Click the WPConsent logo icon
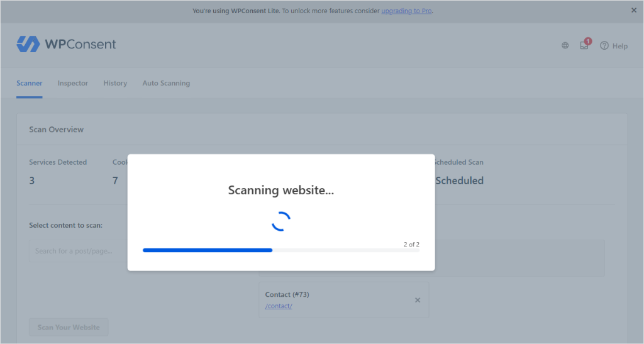644x344 pixels. click(x=28, y=44)
